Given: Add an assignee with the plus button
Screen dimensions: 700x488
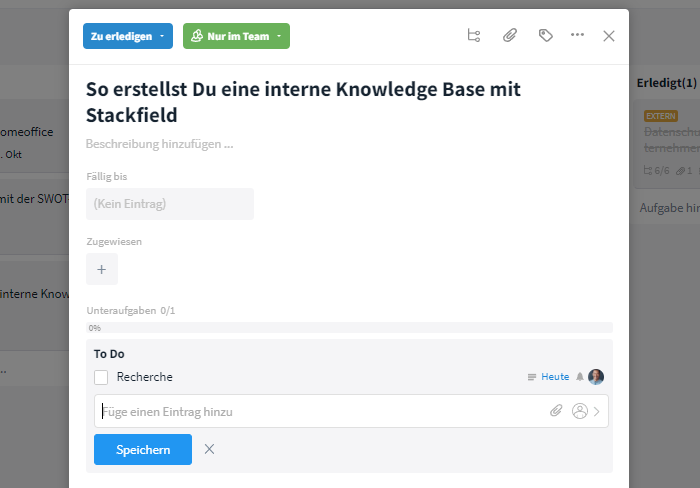Looking at the screenshot, I should [102, 269].
